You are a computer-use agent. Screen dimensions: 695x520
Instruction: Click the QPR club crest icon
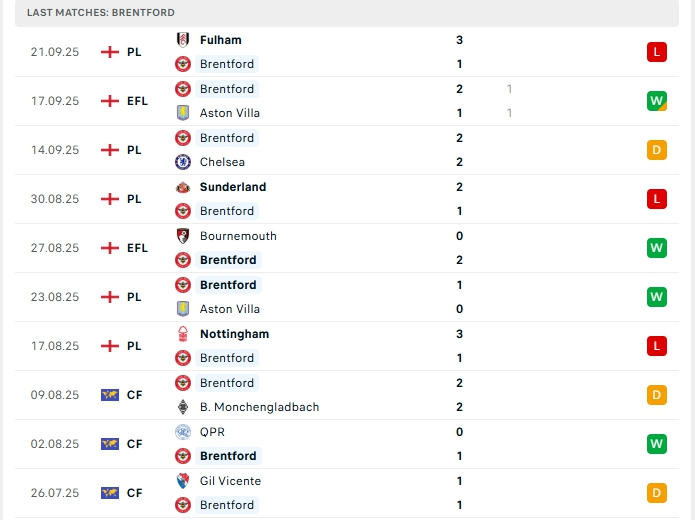pyautogui.click(x=183, y=432)
